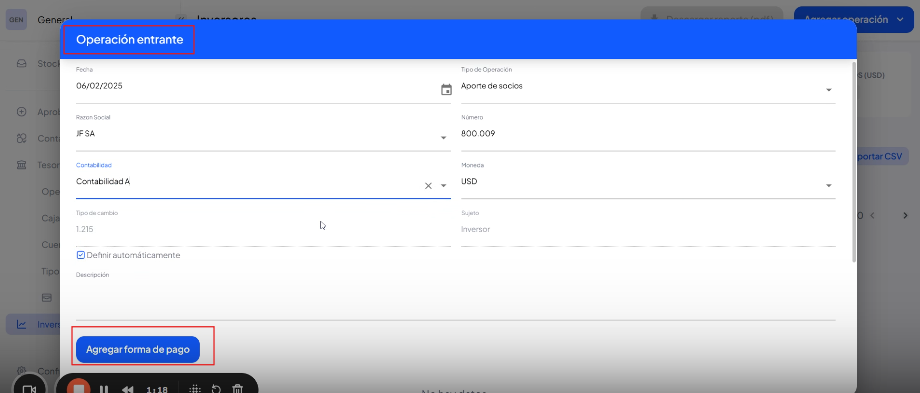The width and height of the screenshot is (920, 393).
Task: Click the GEN workspace avatar
Action: click(x=15, y=19)
